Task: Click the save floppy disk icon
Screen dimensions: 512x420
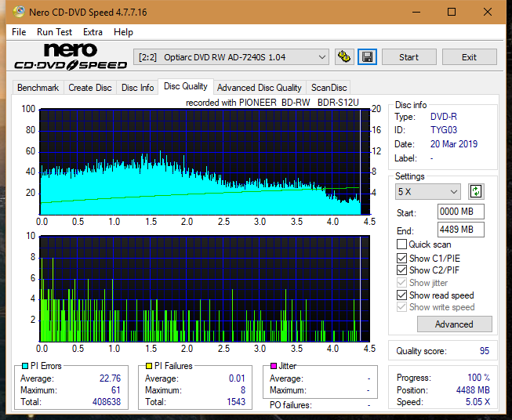Action: pos(368,57)
